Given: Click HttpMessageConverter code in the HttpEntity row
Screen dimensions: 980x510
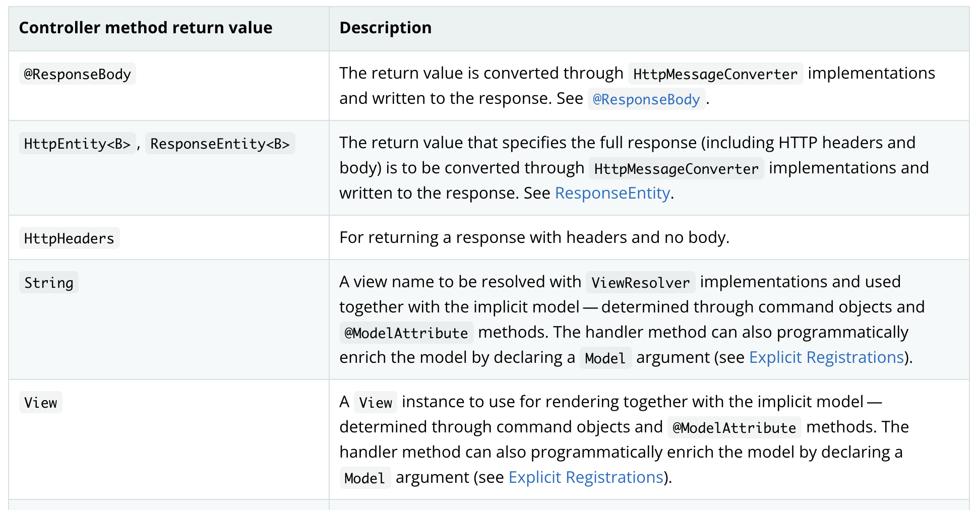Looking at the screenshot, I should point(677,169).
